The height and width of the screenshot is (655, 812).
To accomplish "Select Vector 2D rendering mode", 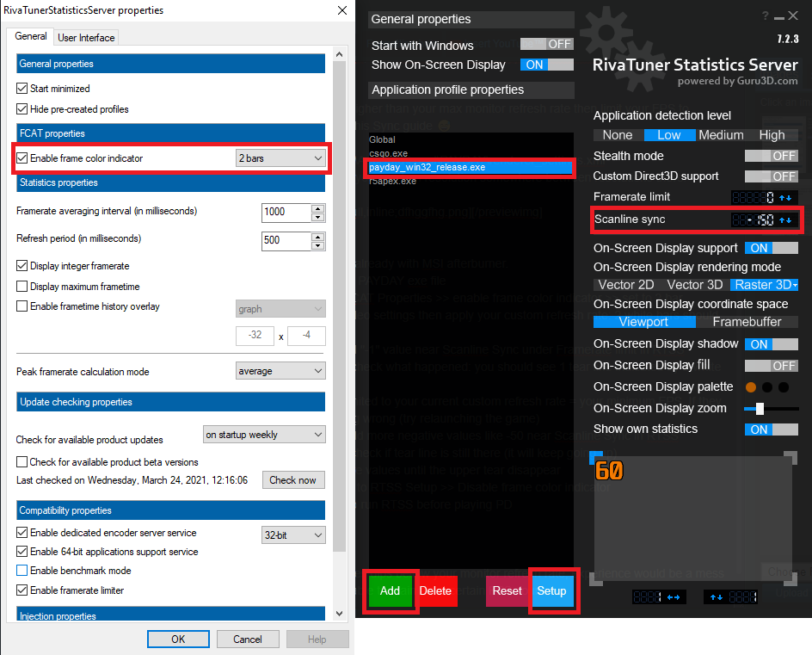I will coord(626,285).
